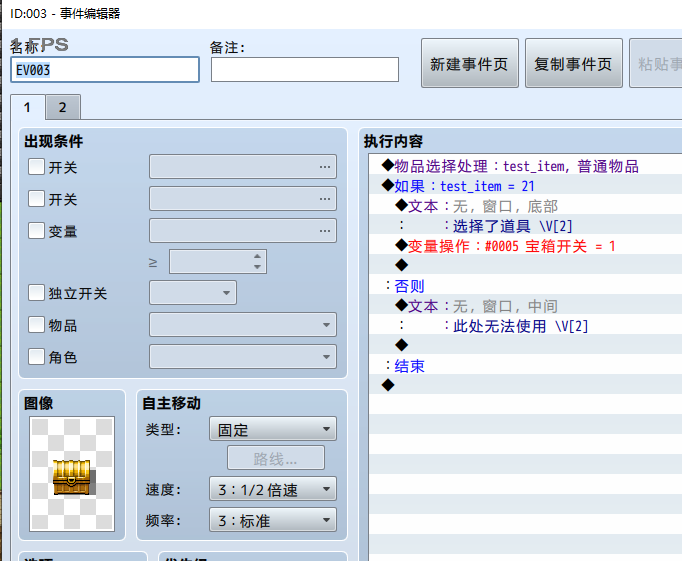The width and height of the screenshot is (682, 561).
Task: Open the 类型 dropdown showing 固定
Action: (273, 429)
